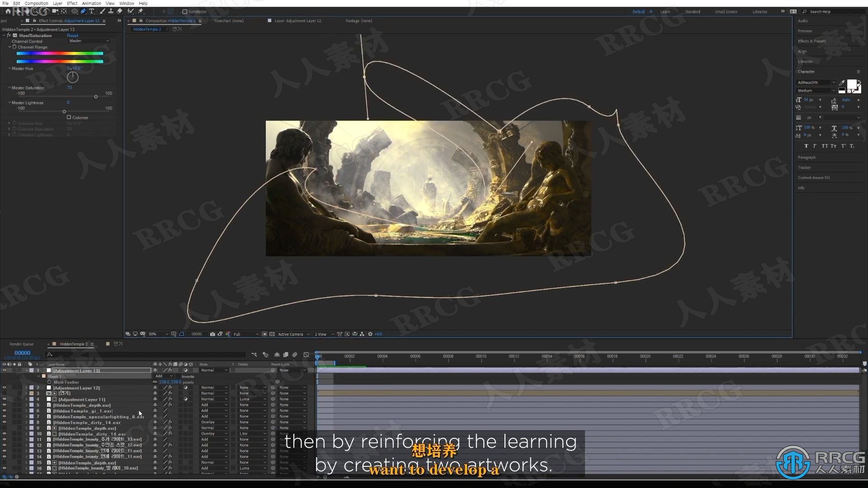The height and width of the screenshot is (488, 868).
Task: Switch to the Flowchart (none) tab
Action: click(229, 21)
